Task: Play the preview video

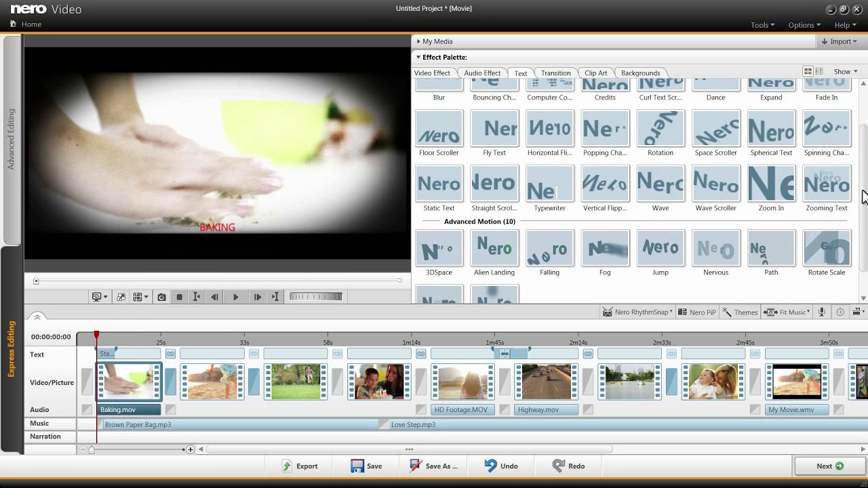Action: click(236, 297)
